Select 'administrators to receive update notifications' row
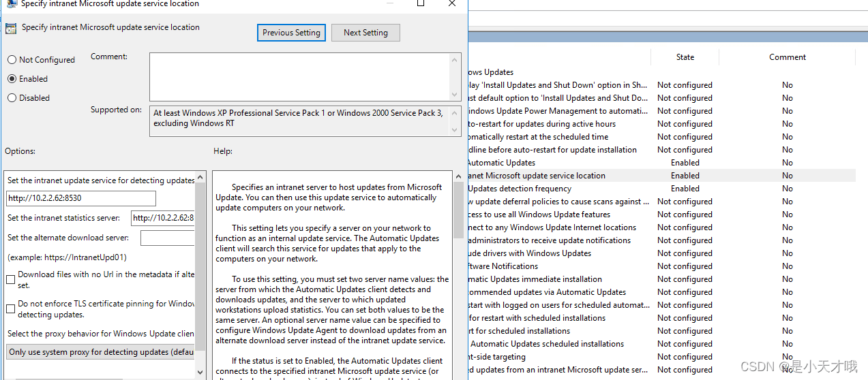Screen dimensions: 868x380 click(x=661, y=240)
